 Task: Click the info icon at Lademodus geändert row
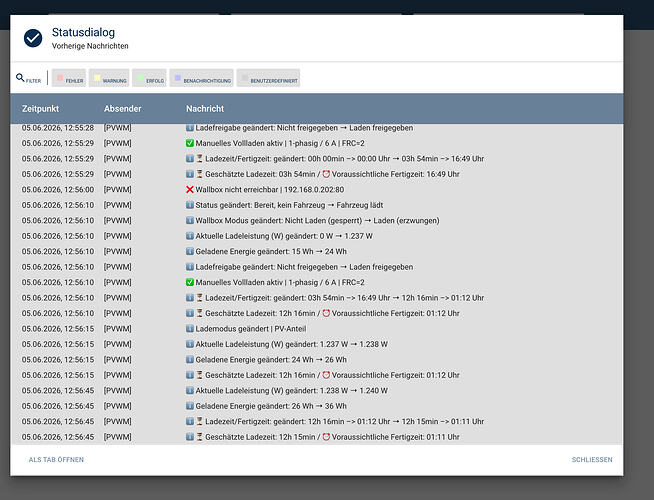point(190,329)
